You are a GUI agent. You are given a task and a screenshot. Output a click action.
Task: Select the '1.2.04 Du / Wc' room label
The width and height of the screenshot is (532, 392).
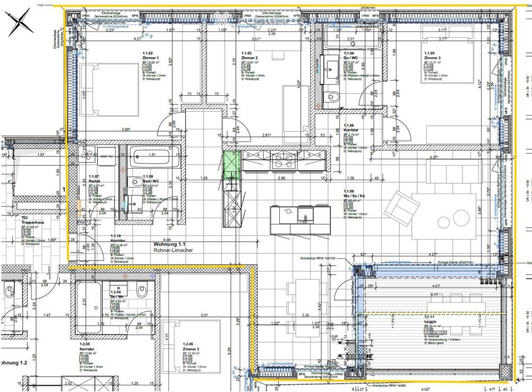click(x=117, y=294)
